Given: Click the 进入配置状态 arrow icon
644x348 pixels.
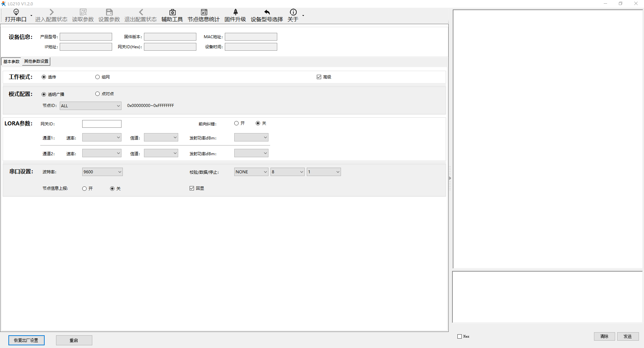Looking at the screenshot, I should click(51, 12).
